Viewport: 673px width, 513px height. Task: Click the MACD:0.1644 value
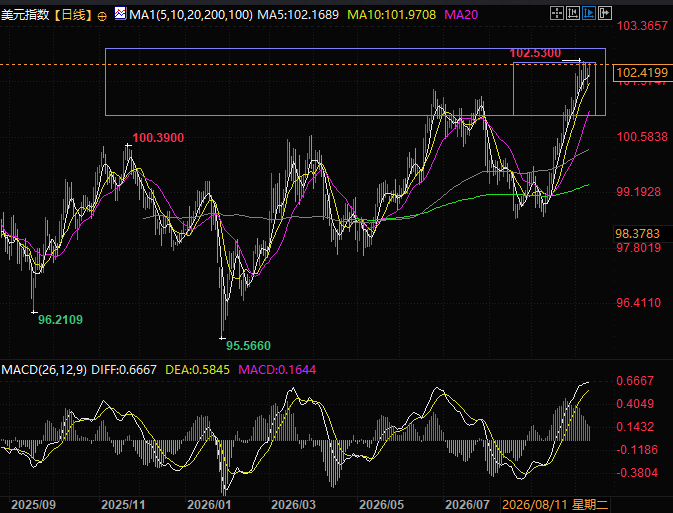[x=277, y=370]
